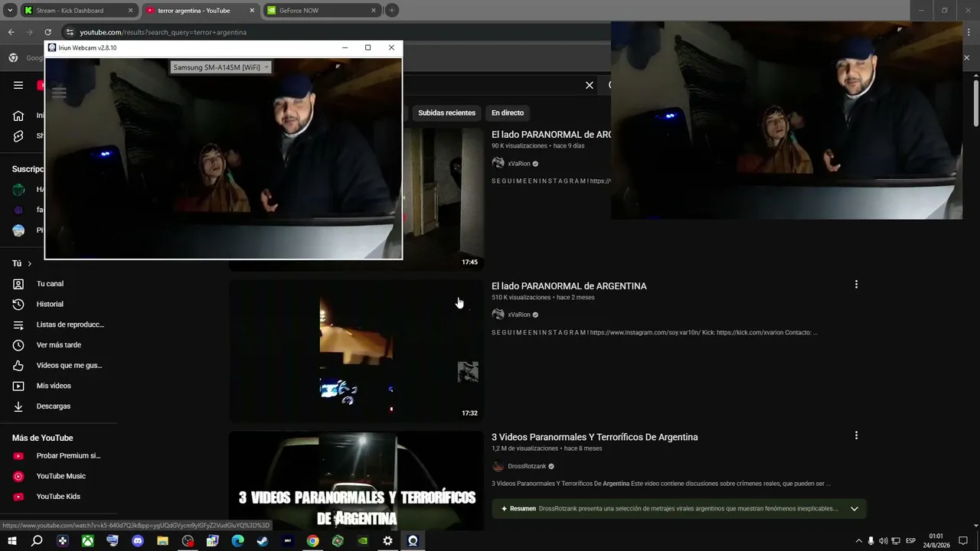
Task: Click the Chrome address bar URL
Action: (163, 32)
